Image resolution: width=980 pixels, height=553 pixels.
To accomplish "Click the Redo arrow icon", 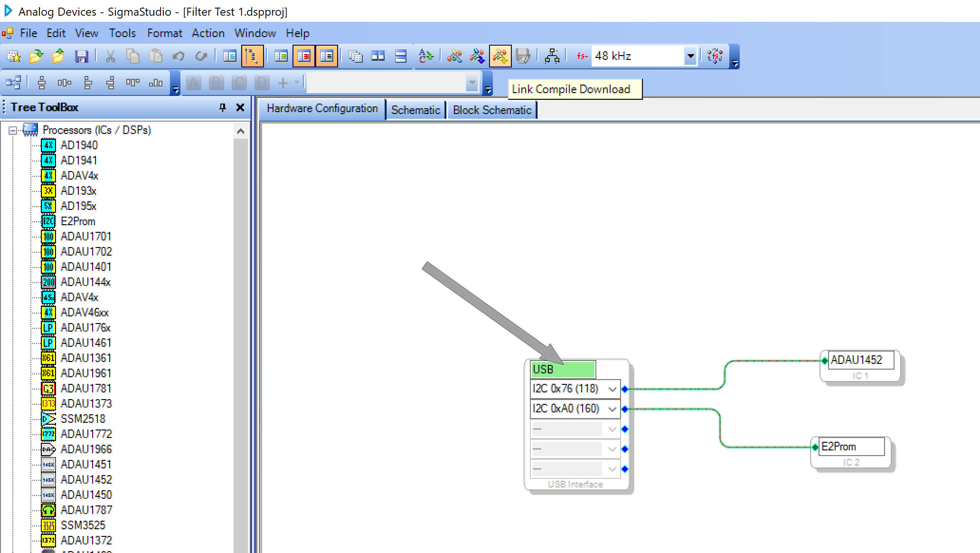I will 201,57.
